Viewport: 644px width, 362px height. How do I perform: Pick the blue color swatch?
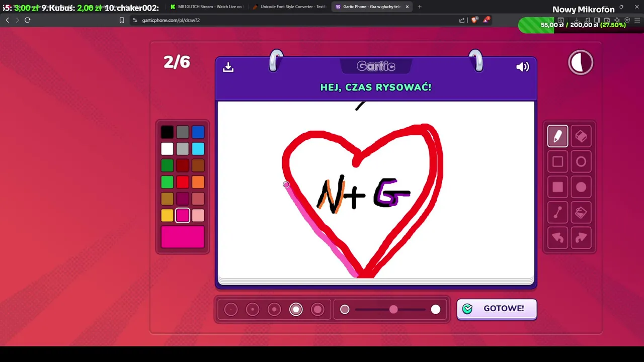198,132
